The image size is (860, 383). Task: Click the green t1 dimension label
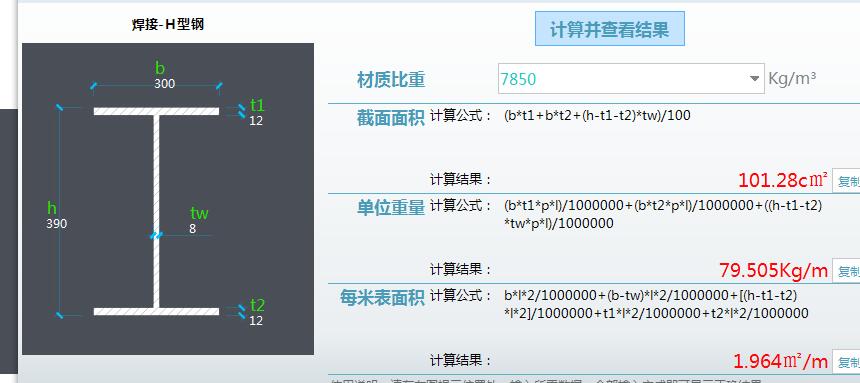click(x=258, y=105)
